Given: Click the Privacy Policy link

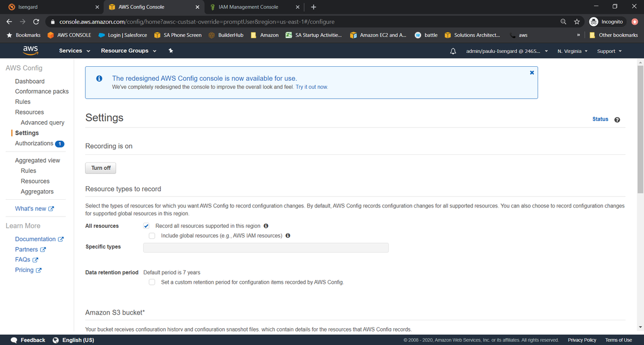Looking at the screenshot, I should coord(582,340).
